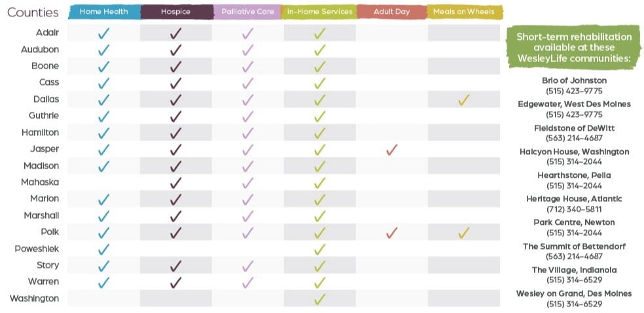
Task: Click the Washington In-Home Services checkmark
Action: tap(319, 299)
